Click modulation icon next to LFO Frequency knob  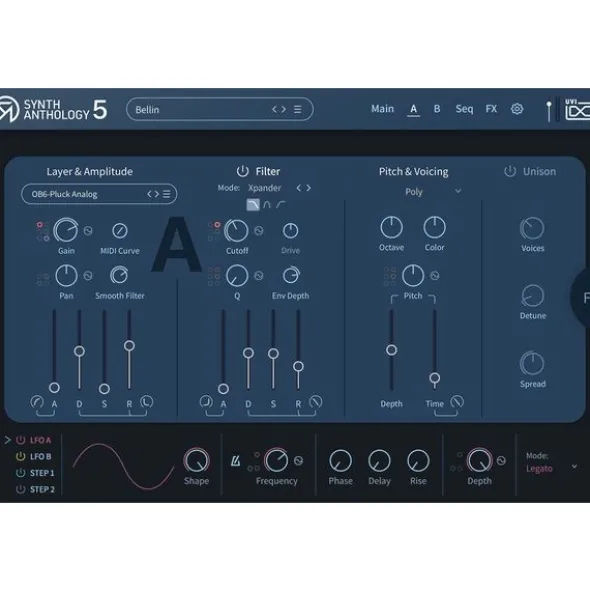click(298, 461)
